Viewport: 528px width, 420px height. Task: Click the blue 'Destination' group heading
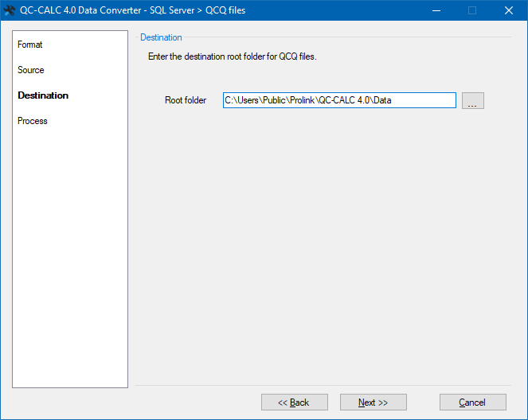tap(161, 37)
